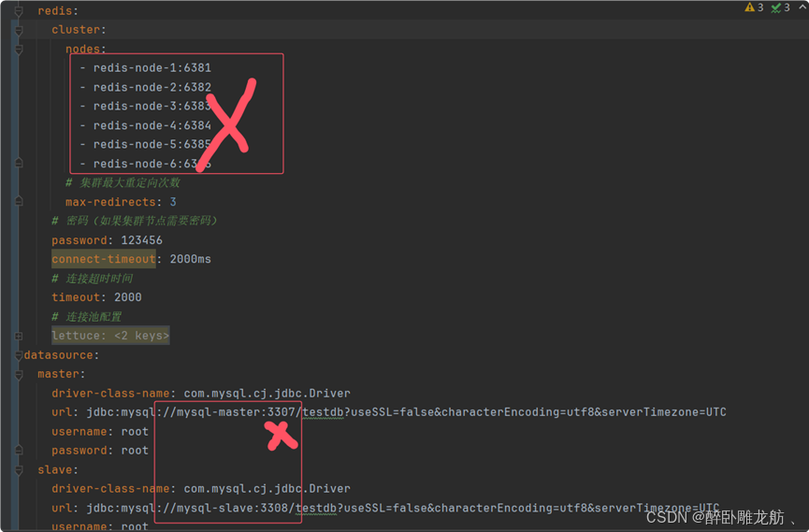Click the comment line above the lettuce block
Viewport: 809px width, 532px height.
pyautogui.click(x=87, y=317)
